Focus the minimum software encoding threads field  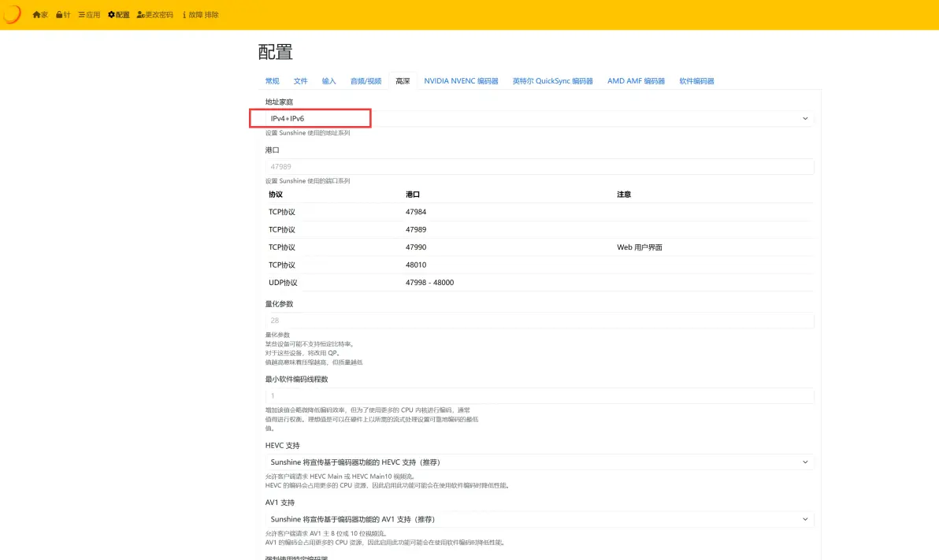[539, 396]
